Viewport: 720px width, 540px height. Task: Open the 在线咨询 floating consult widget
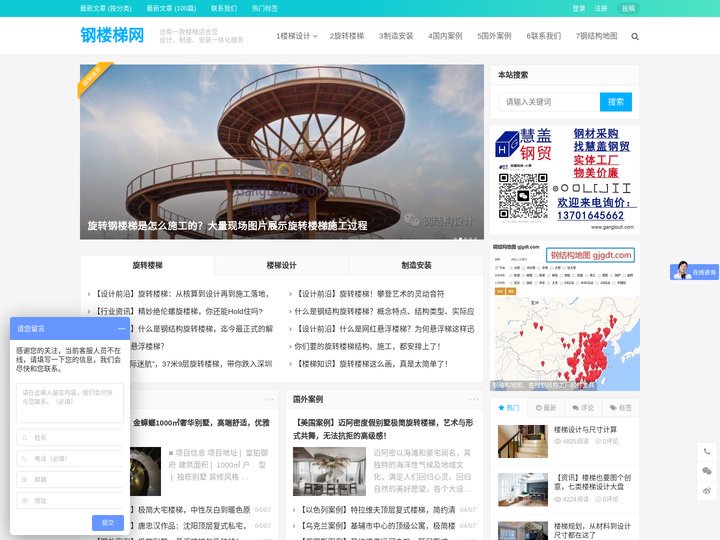point(694,271)
